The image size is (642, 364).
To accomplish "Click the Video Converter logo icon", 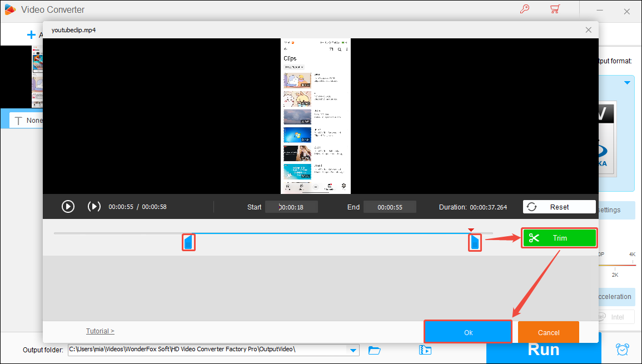I will pyautogui.click(x=9, y=9).
